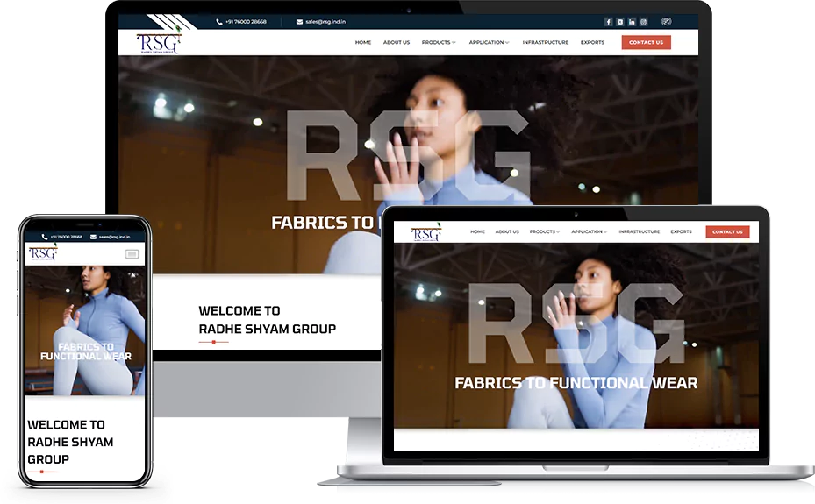Expand Products dropdown on desktop monitor
This screenshot has height=504, width=815.
click(439, 43)
